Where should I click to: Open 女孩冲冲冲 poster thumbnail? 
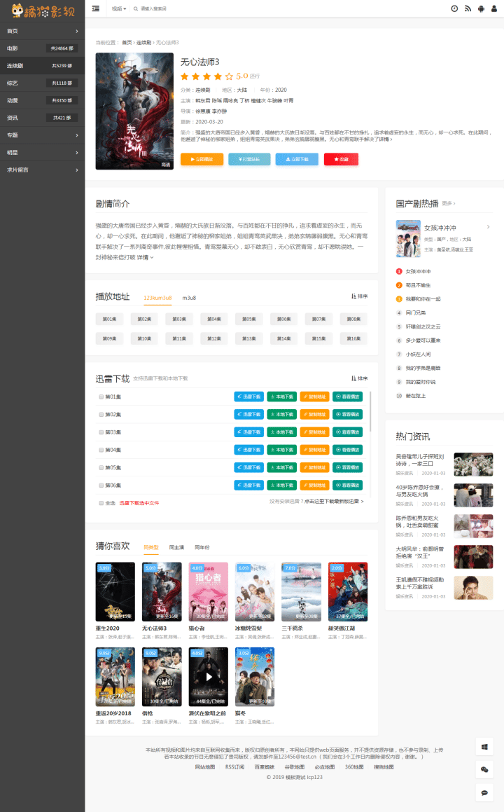pos(408,239)
